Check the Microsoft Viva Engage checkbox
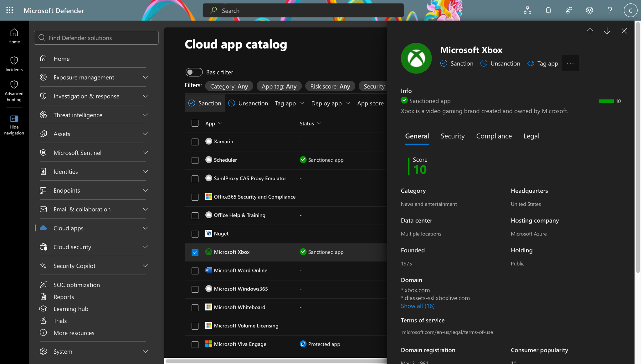The width and height of the screenshot is (641, 364). pyautogui.click(x=195, y=344)
